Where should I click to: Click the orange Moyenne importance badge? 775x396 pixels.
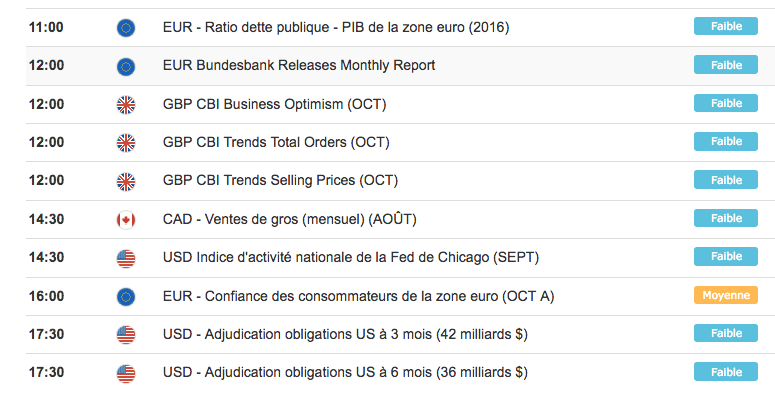726,295
